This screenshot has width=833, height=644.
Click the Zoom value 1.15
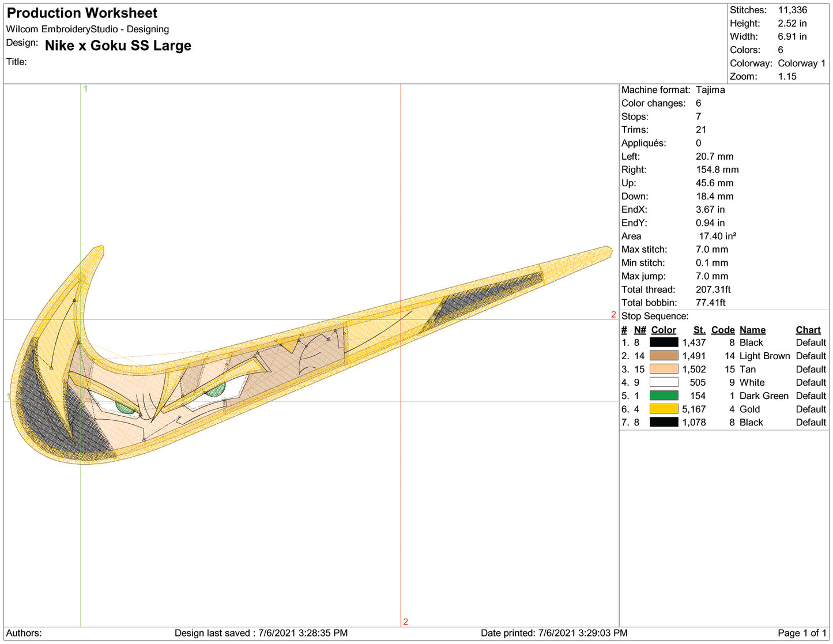tap(787, 77)
